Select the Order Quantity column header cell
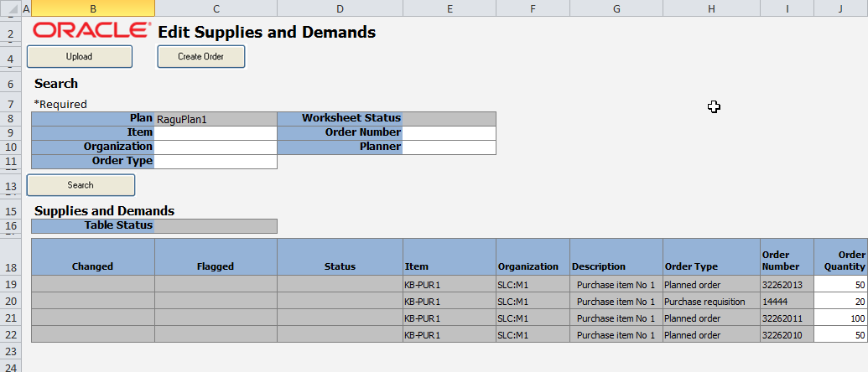 pyautogui.click(x=840, y=258)
